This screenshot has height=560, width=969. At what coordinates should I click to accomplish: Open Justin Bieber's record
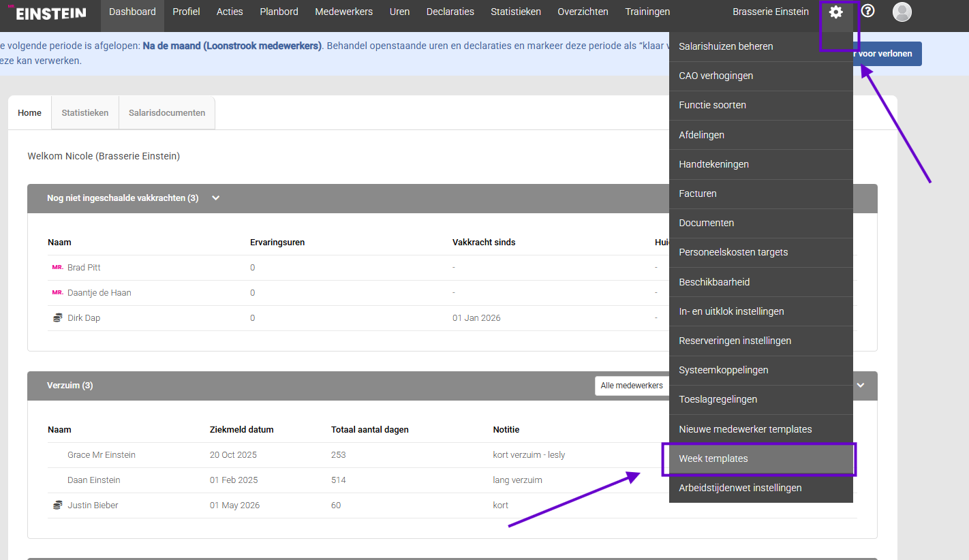[x=93, y=505]
